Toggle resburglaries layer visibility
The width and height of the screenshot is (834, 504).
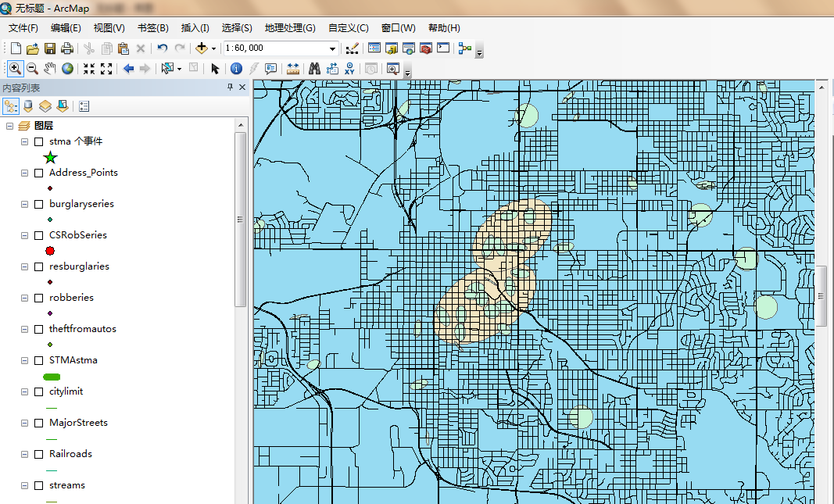(39, 267)
